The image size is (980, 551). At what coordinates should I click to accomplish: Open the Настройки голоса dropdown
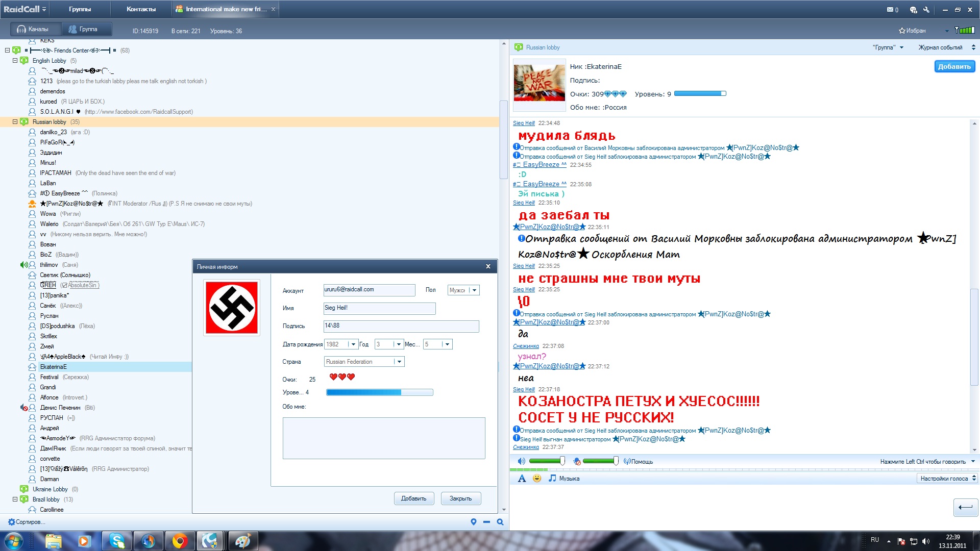pyautogui.click(x=947, y=478)
